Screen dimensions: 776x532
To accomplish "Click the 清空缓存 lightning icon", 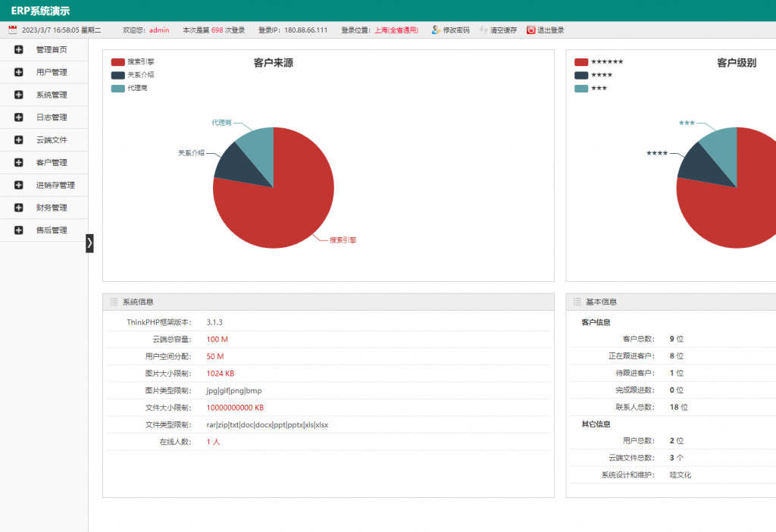I will click(x=483, y=30).
